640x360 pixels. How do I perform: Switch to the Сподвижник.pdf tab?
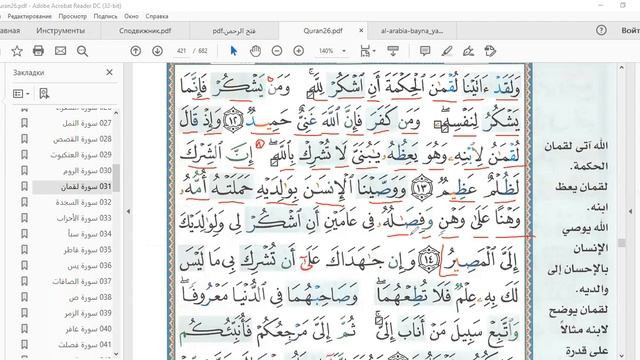click(x=145, y=31)
